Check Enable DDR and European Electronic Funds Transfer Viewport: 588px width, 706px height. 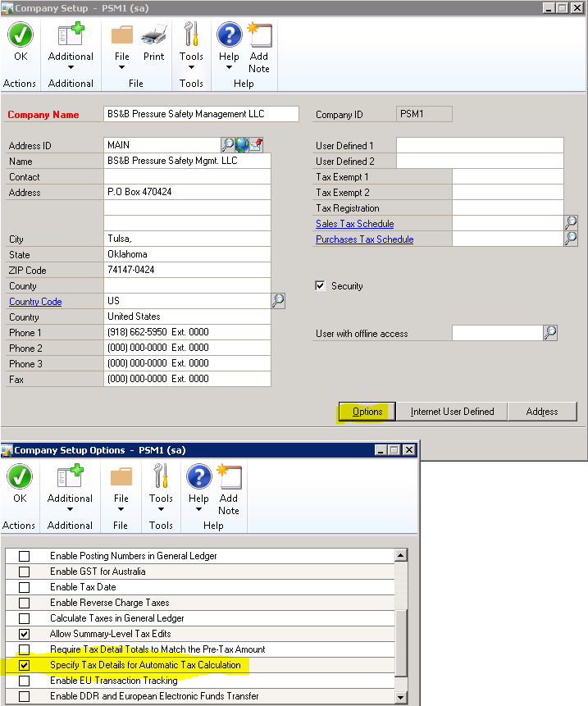pos(25,696)
